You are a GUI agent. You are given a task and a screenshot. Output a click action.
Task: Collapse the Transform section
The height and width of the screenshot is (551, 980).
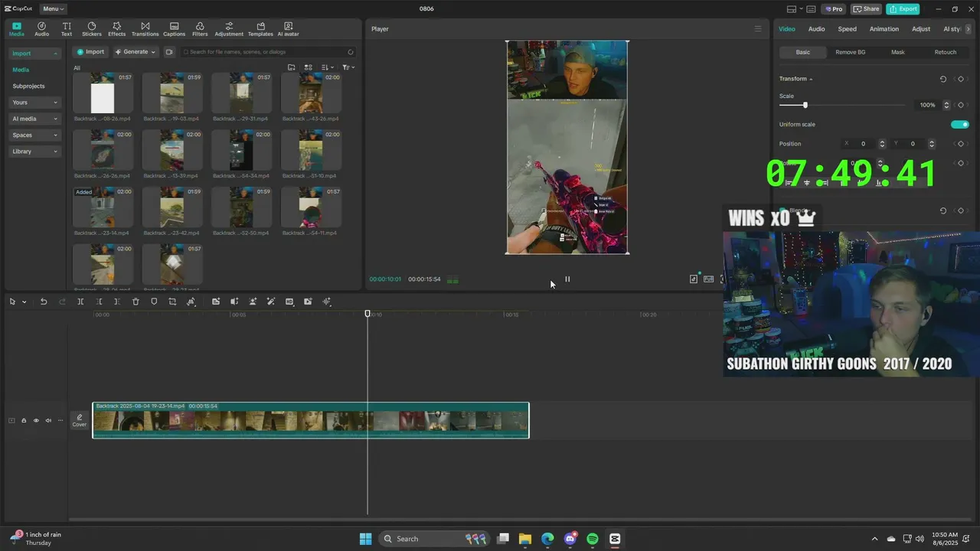click(x=811, y=79)
